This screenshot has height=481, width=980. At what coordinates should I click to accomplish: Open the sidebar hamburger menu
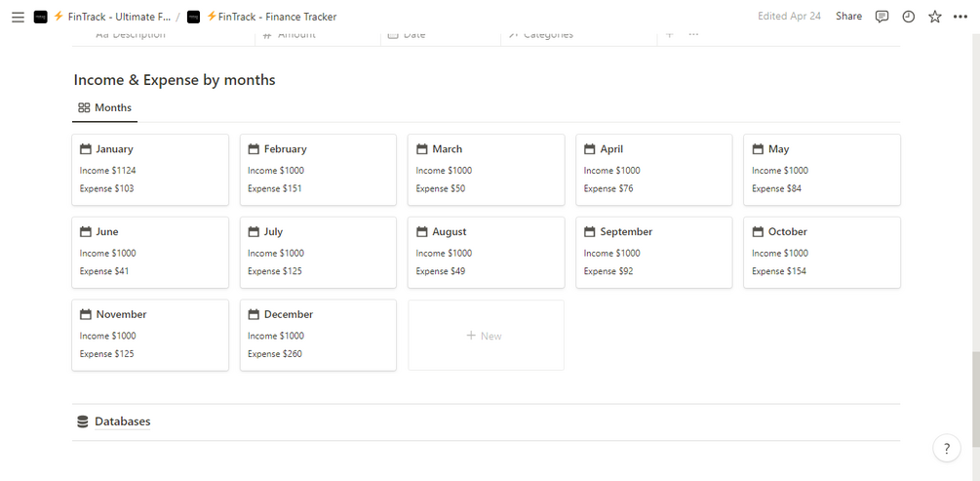(18, 17)
